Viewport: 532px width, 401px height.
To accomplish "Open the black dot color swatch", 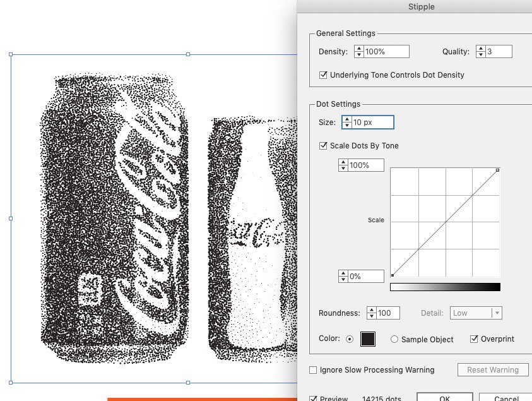I will coord(368,339).
